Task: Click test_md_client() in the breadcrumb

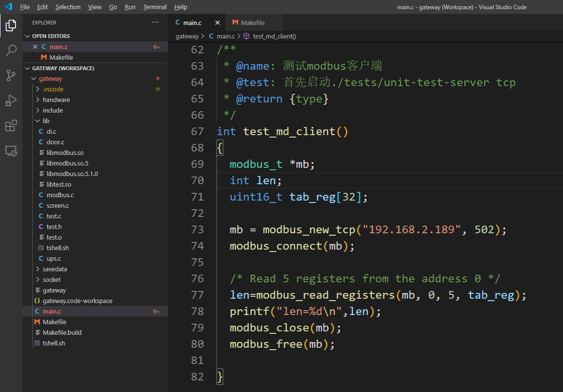Action: pos(274,36)
